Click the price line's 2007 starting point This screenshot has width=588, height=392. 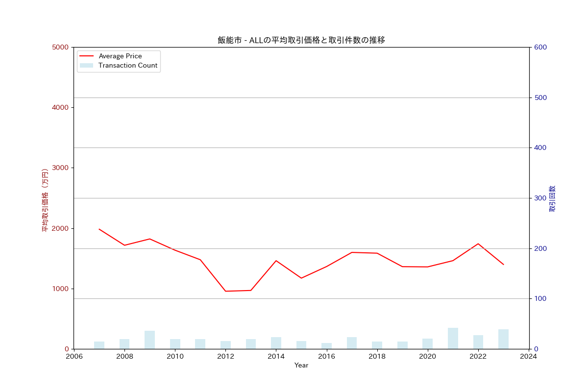(99, 229)
